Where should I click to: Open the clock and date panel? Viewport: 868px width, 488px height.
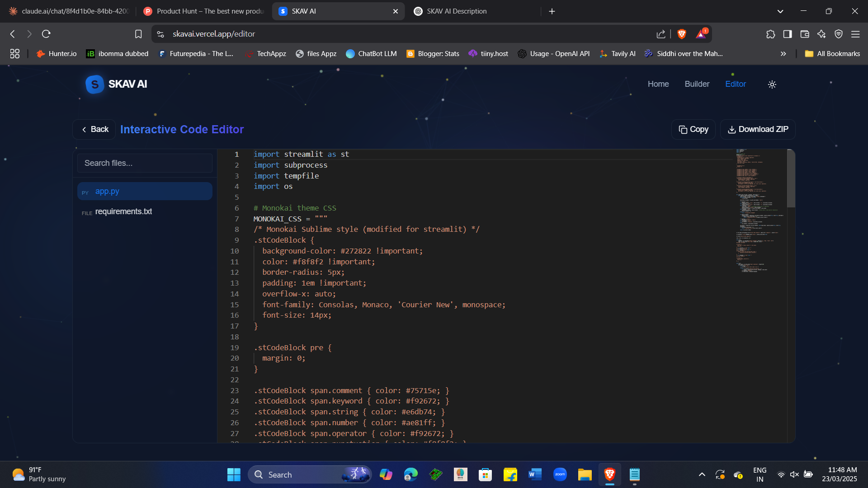[840, 474]
